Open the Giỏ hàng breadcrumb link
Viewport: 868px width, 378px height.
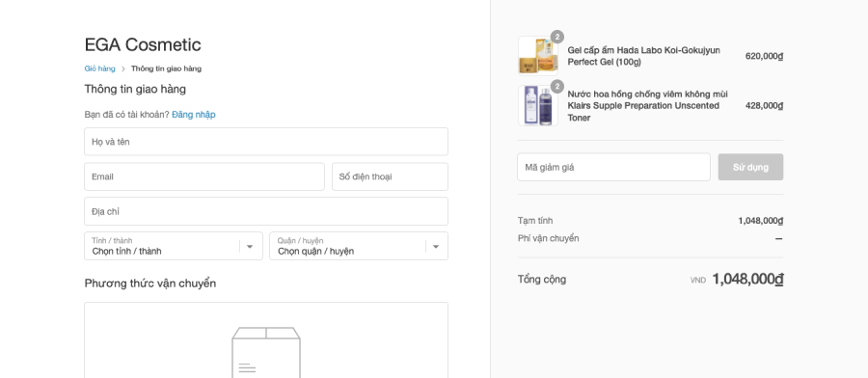(x=99, y=68)
